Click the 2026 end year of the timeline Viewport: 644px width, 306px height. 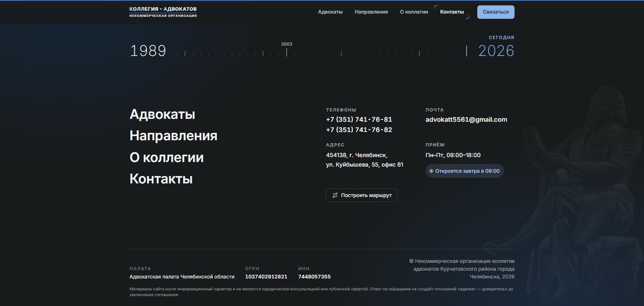tap(496, 51)
